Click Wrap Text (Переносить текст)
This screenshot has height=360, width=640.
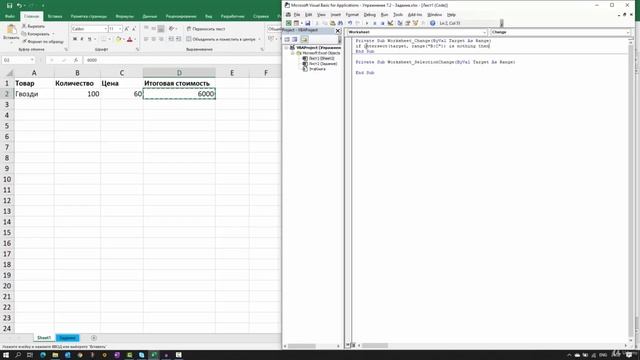[x=206, y=29]
